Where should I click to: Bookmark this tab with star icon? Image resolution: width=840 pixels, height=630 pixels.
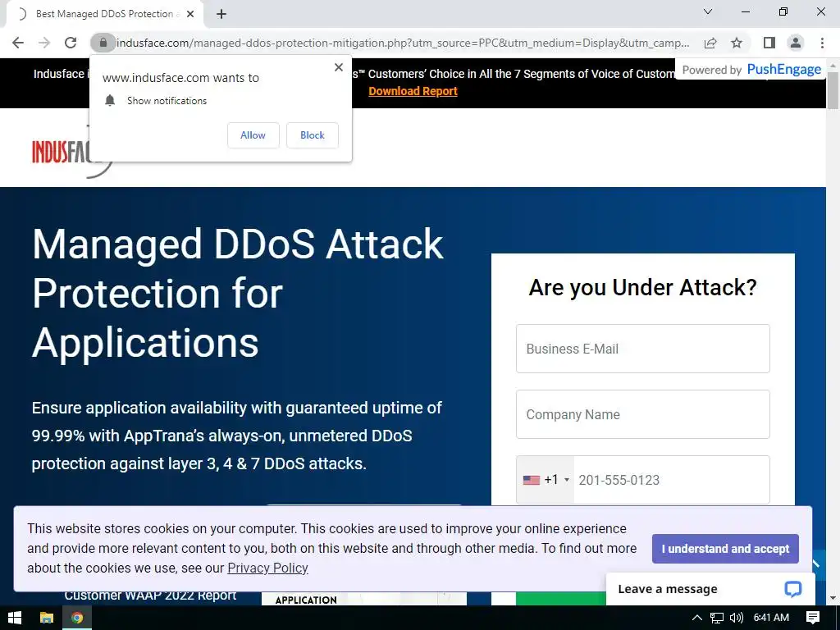coord(737,43)
